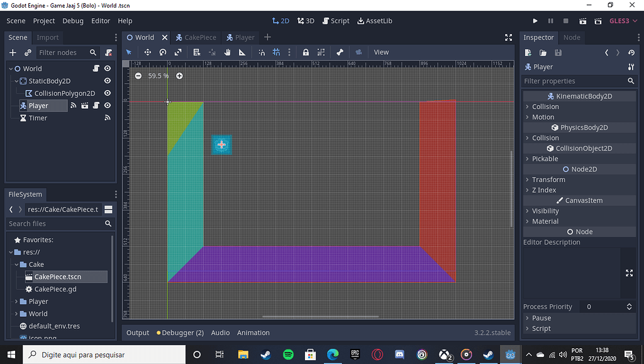Adjust Process Priority stepper arrows
The height and width of the screenshot is (364, 644).
pos(629,307)
